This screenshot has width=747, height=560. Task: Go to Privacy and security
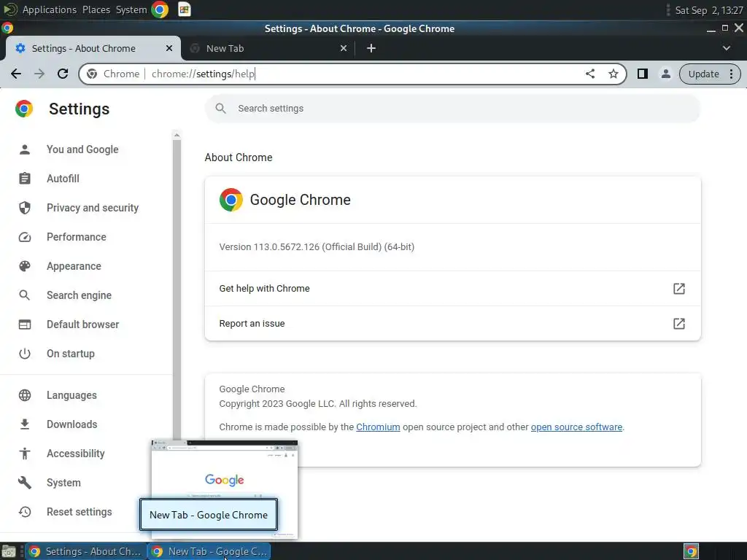click(93, 208)
